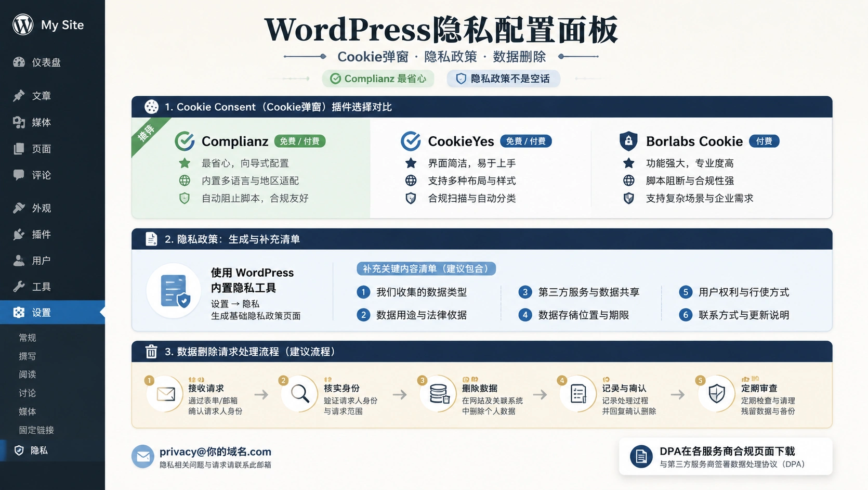868x490 pixels.
Task: Click the WordPress privacy tool document icon
Action: tap(174, 291)
